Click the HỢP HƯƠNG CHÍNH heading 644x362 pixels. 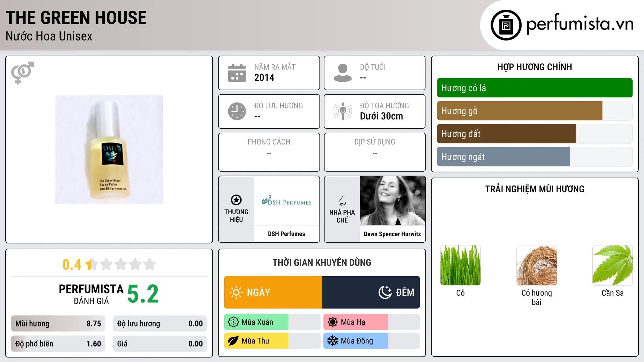(x=535, y=67)
